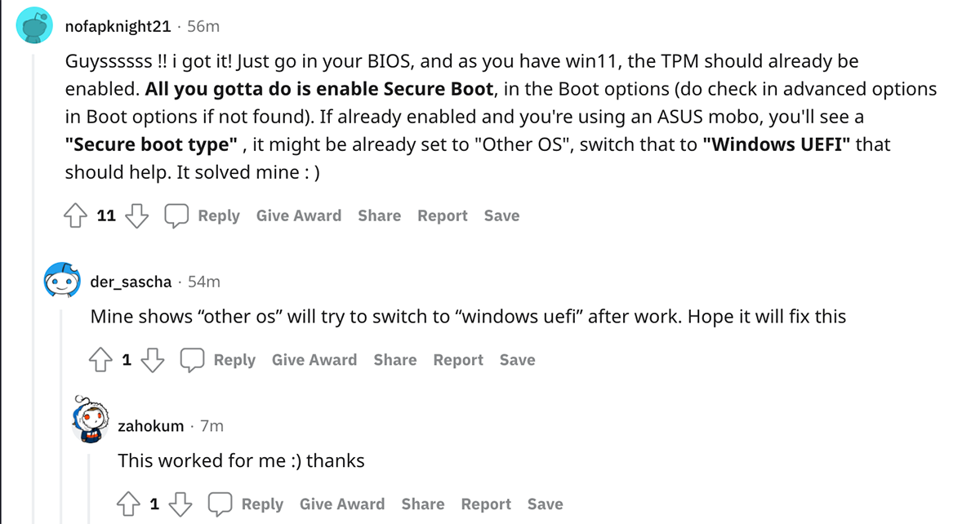Upvote der_sascha's comment
Viewport: 980px width, 524px height.
(100, 360)
